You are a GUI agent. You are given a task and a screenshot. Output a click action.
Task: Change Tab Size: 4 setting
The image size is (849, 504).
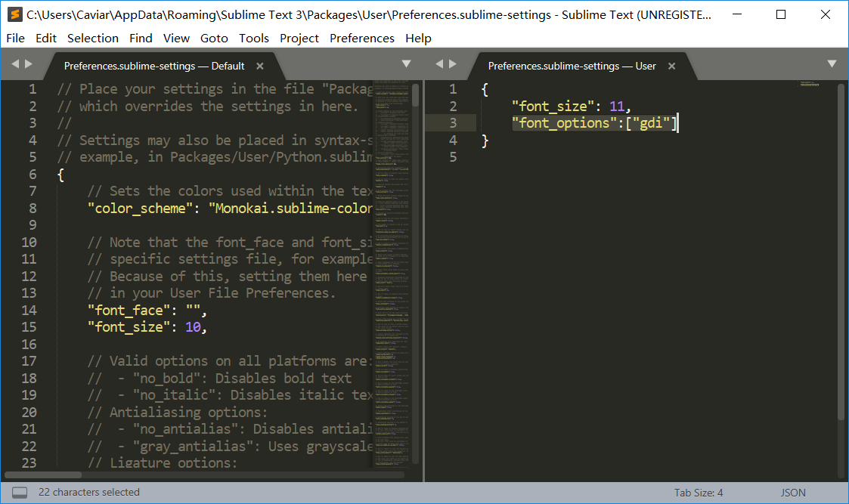(699, 493)
